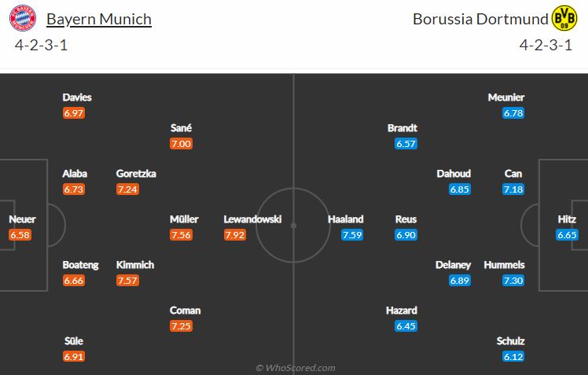Select Schulz's 6.12 rating badge
Viewport: 588px width, 375px height.
(x=513, y=357)
